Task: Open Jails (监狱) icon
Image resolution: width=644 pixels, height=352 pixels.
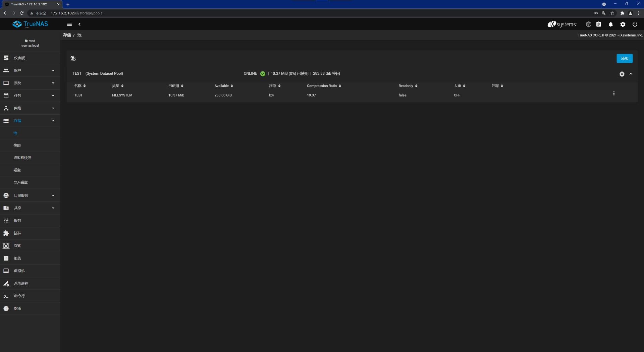Action: [6, 246]
